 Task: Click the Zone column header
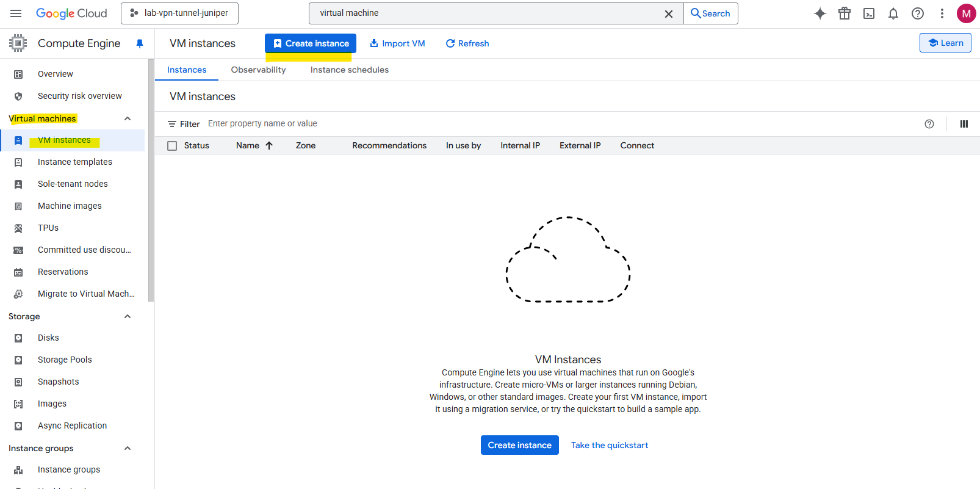[x=306, y=145]
